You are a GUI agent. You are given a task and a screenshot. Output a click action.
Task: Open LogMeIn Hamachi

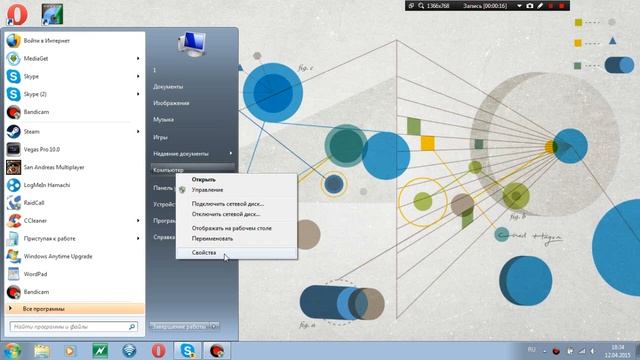pyautogui.click(x=74, y=185)
